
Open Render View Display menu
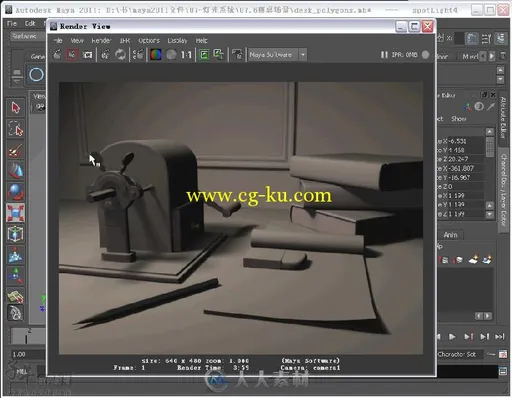(x=177, y=40)
